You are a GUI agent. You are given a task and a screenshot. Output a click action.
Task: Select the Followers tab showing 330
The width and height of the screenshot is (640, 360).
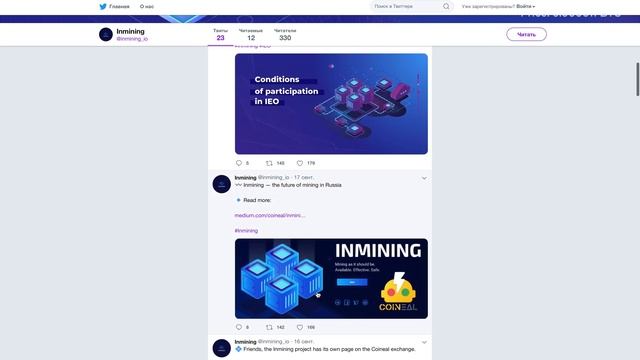click(x=285, y=35)
